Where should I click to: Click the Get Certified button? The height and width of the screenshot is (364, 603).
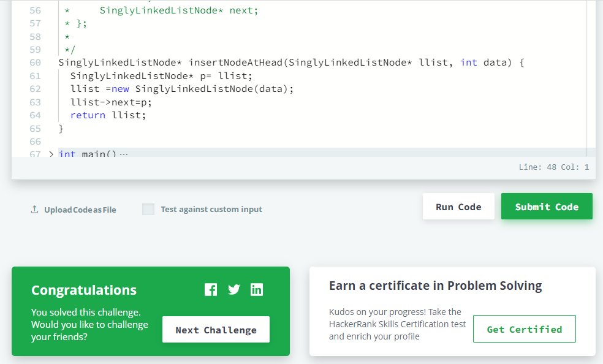pyautogui.click(x=524, y=329)
